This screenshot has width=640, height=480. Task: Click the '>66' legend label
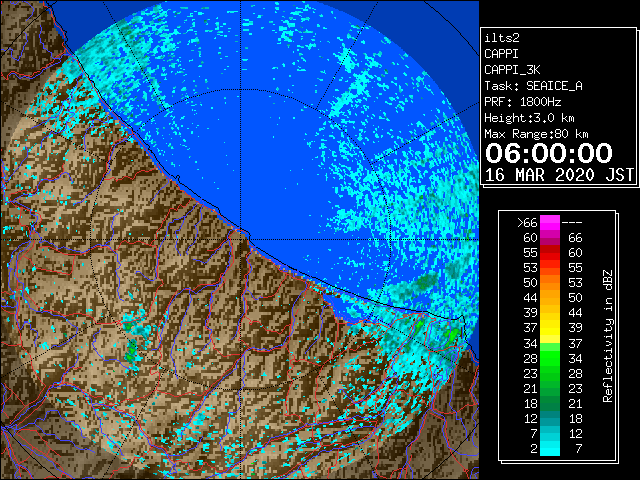pyautogui.click(x=527, y=223)
